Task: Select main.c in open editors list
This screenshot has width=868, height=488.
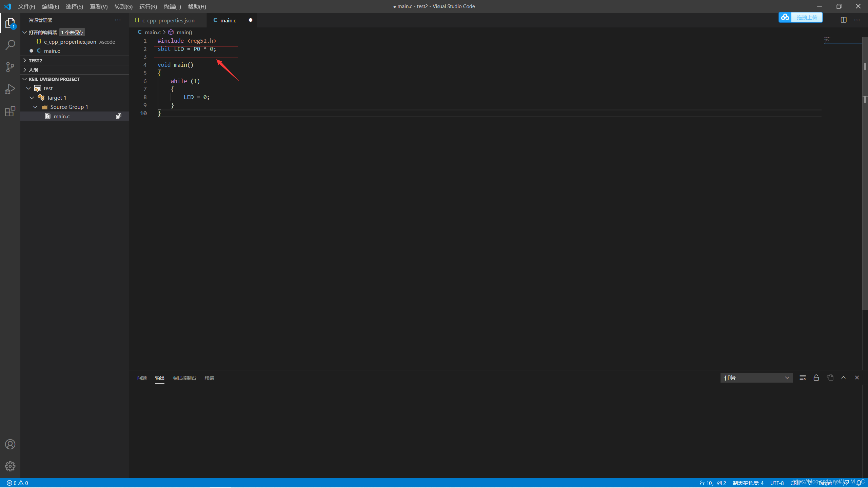Action: point(75,51)
